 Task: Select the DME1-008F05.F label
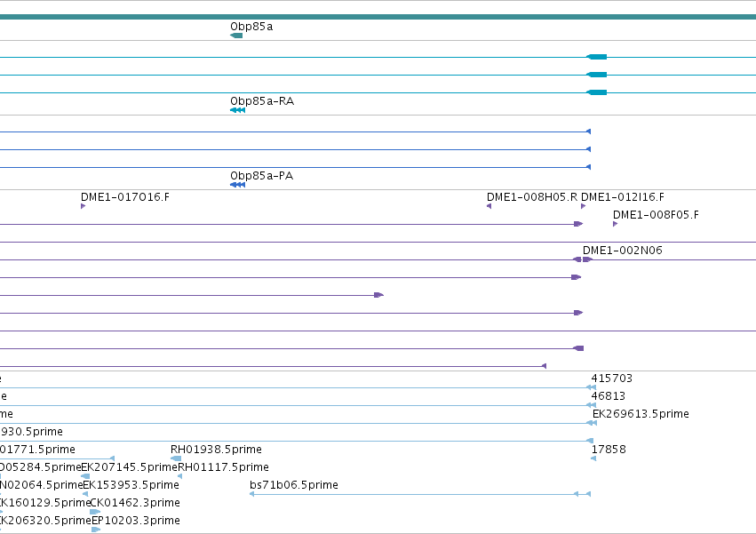656,215
